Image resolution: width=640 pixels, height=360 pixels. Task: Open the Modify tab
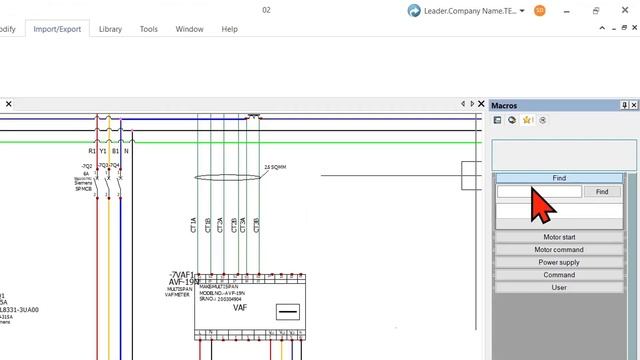(7, 29)
